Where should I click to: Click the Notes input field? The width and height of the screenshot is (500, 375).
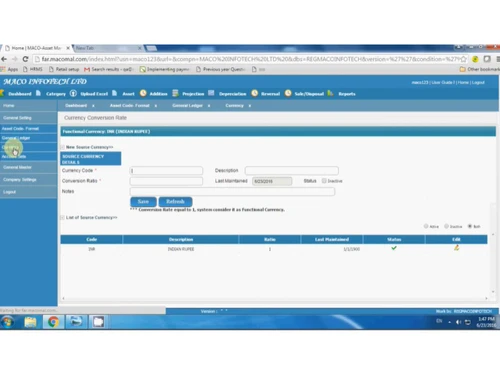click(232, 191)
